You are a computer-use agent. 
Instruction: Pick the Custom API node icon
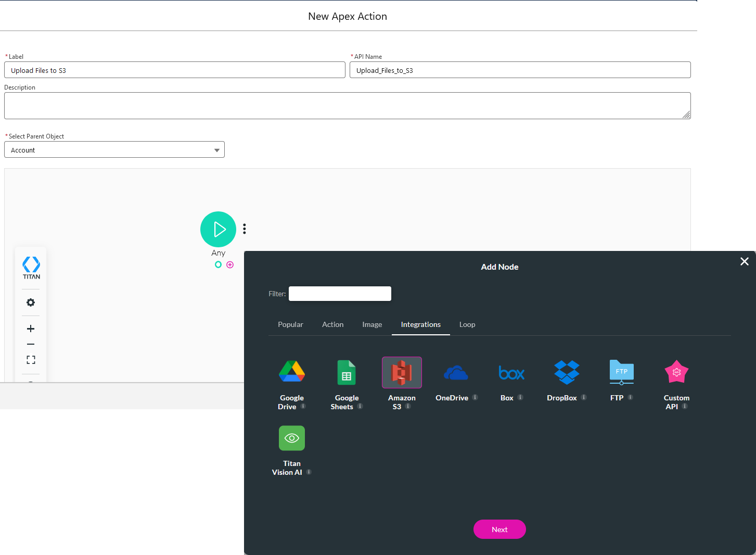(676, 372)
